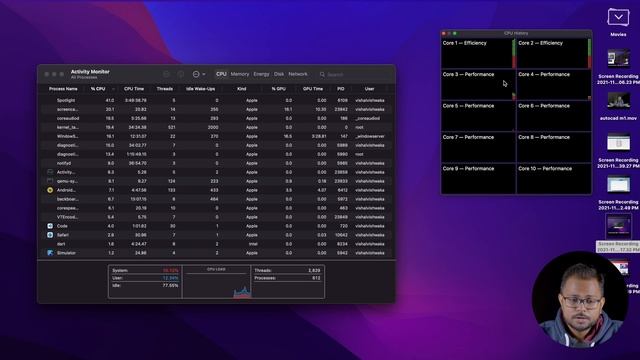
Task: Close the CPU History window
Action: (x=444, y=33)
